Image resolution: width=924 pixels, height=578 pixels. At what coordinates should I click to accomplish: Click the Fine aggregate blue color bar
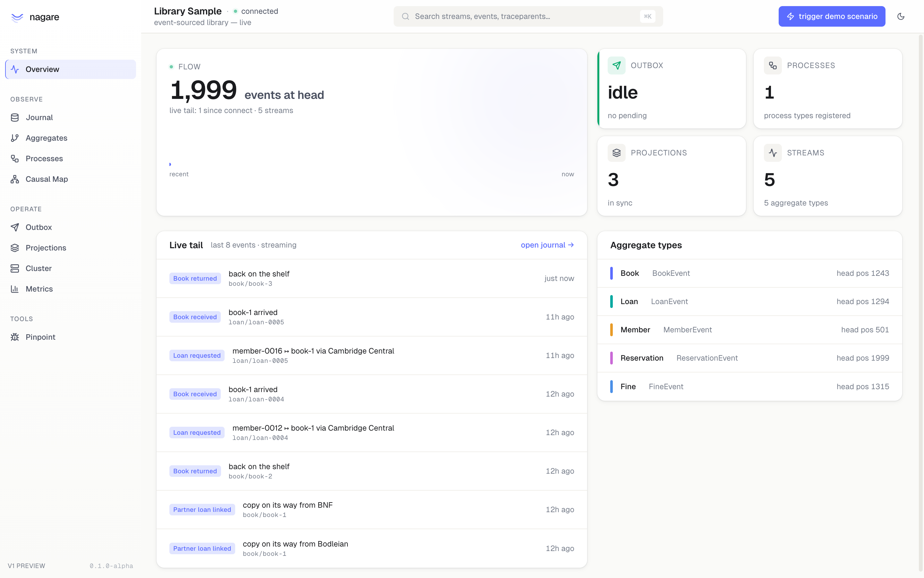611,387
